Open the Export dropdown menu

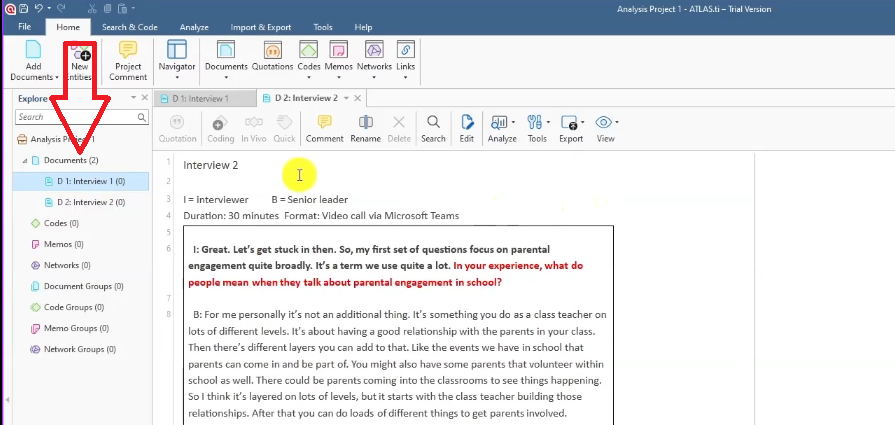tap(571, 123)
